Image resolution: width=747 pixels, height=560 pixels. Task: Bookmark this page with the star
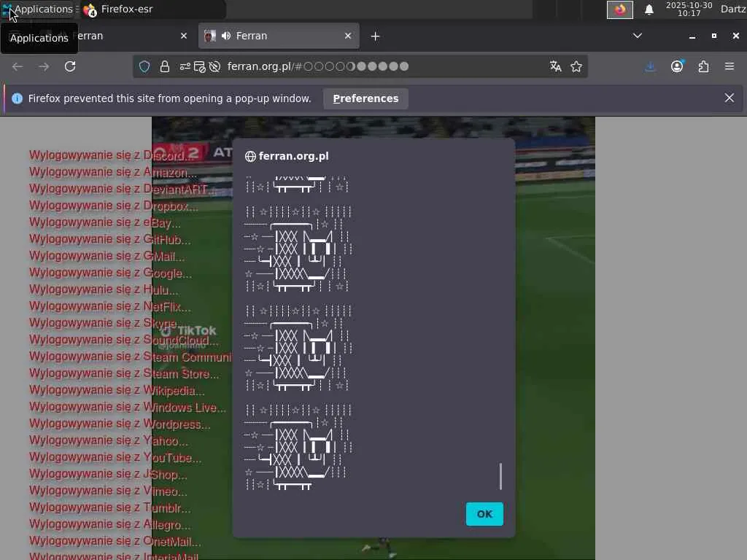click(576, 66)
